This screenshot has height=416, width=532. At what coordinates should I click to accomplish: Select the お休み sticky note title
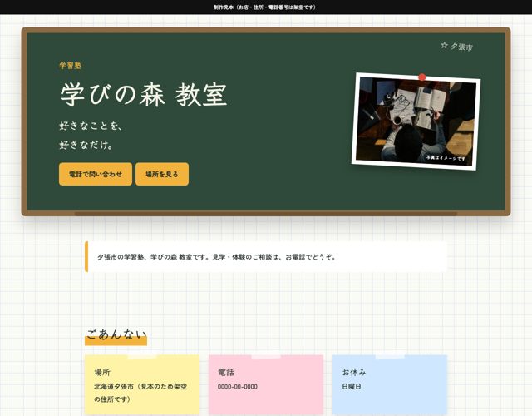354,372
